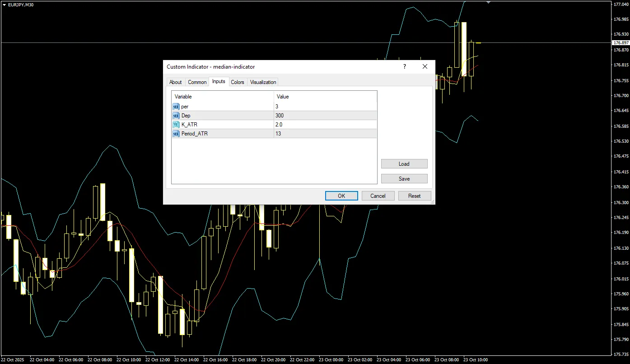Confirm the settings with OK

[x=341, y=196]
